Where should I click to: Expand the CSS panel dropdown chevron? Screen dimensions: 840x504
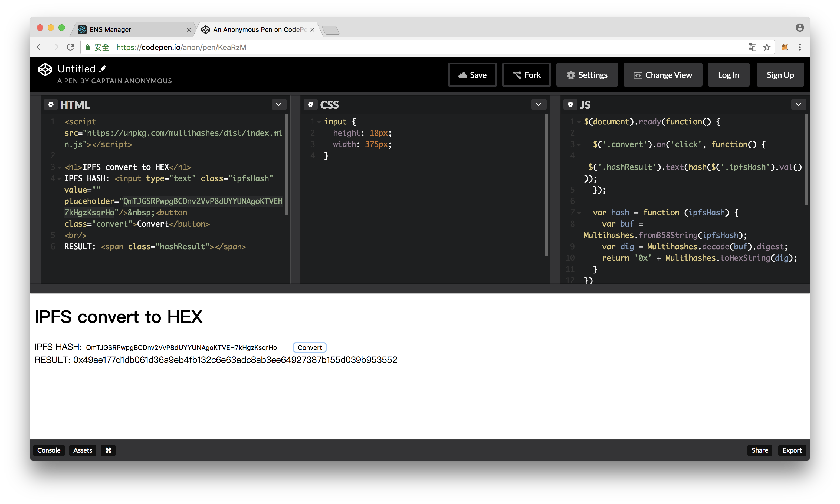tap(539, 105)
